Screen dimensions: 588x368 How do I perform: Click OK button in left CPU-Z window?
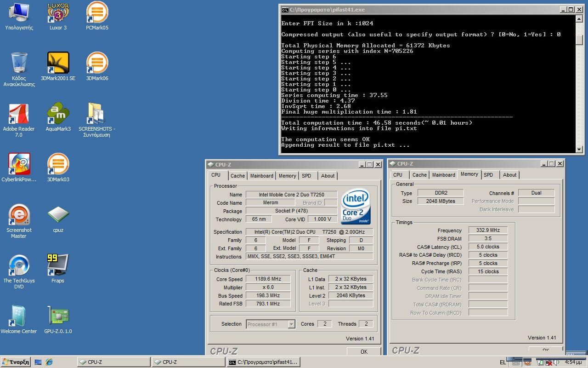(364, 351)
